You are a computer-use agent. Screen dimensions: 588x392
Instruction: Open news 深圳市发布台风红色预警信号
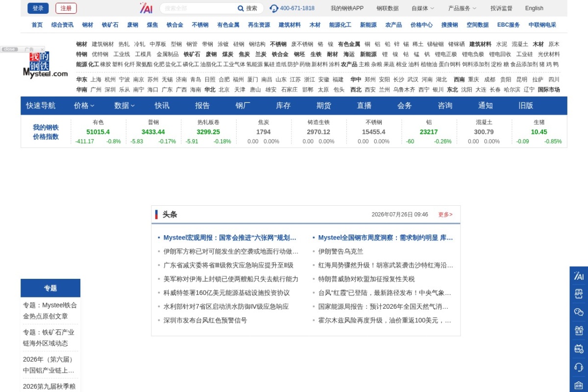205,320
